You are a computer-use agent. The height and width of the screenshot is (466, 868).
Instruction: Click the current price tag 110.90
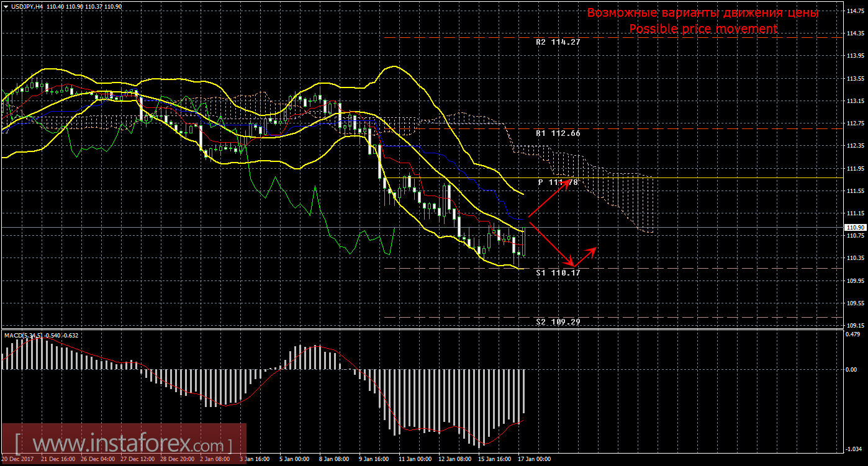tap(855, 228)
